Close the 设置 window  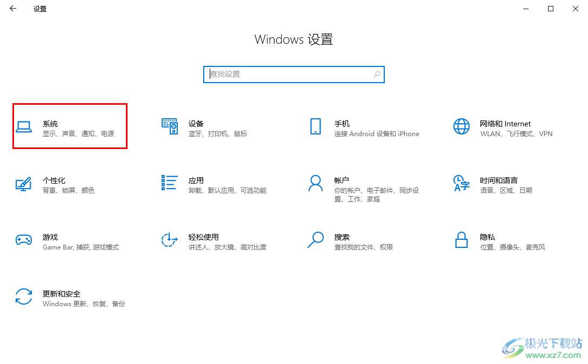[x=575, y=9]
